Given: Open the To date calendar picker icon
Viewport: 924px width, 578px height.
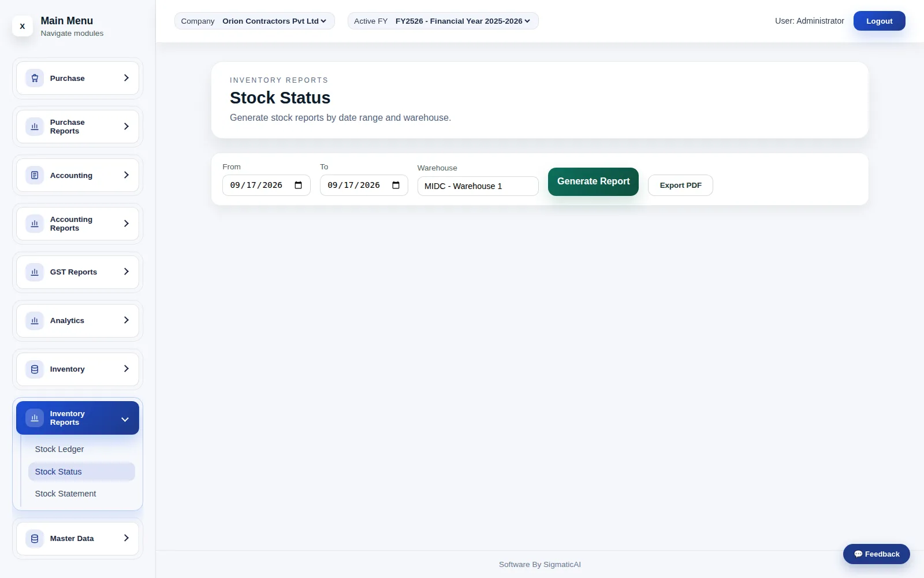Looking at the screenshot, I should coord(396,185).
